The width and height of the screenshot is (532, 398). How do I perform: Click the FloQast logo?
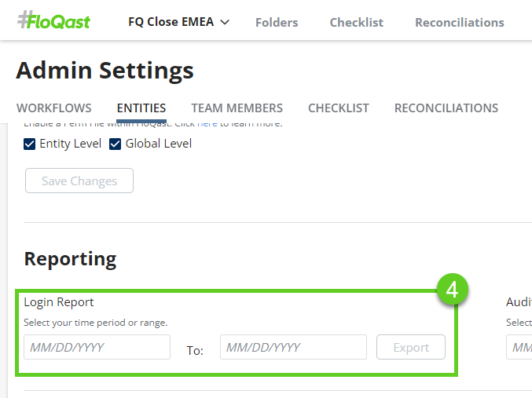53,21
